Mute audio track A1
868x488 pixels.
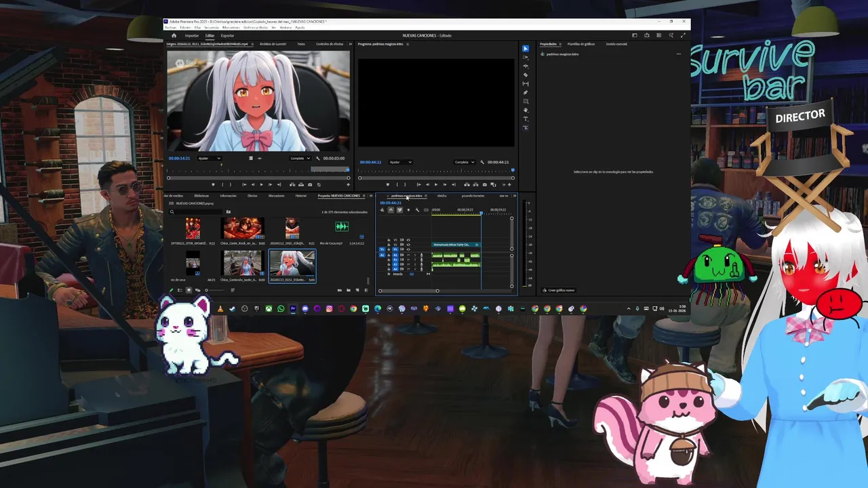408,255
